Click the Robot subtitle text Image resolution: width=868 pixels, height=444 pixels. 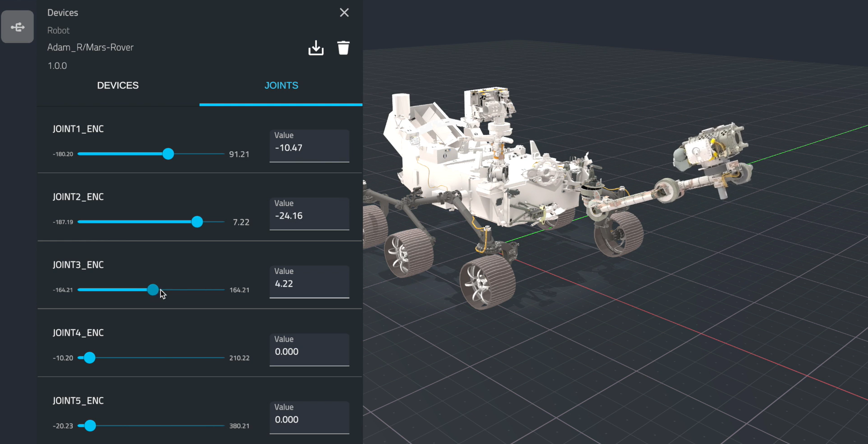click(x=59, y=30)
